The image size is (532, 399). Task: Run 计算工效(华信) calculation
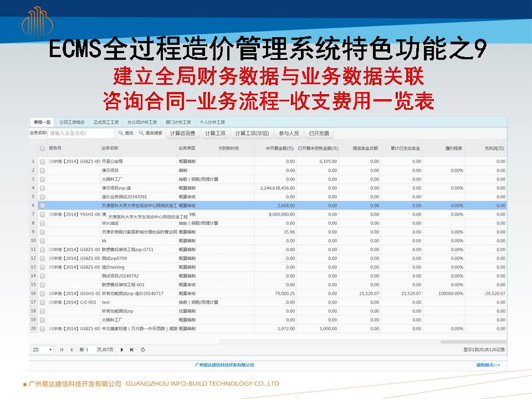click(252, 134)
